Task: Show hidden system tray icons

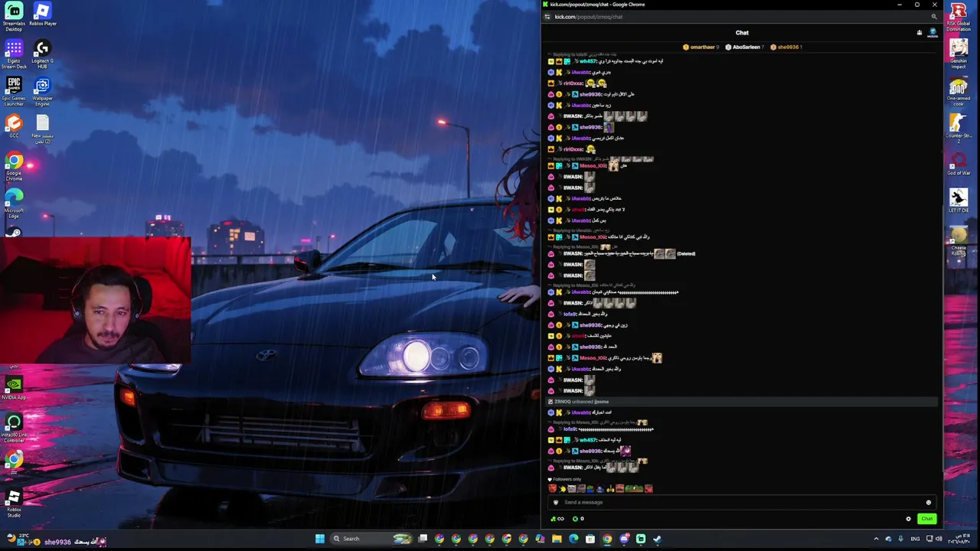Action: [x=877, y=539]
